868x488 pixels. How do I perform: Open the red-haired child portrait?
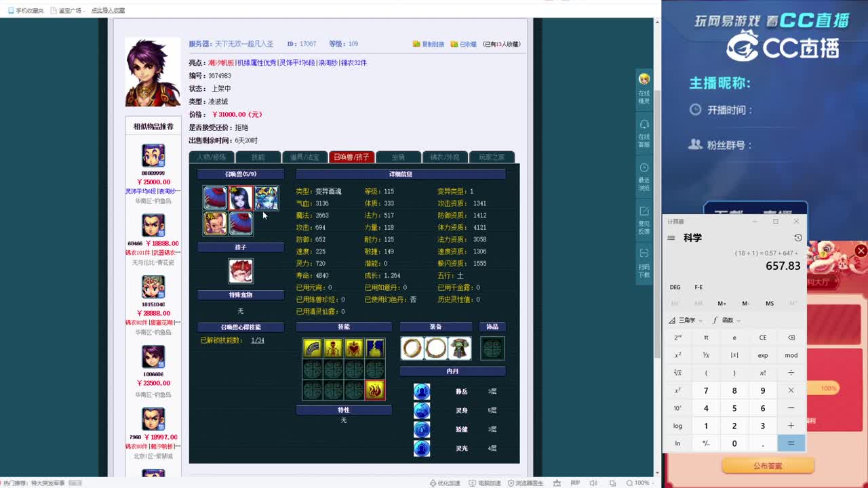[x=241, y=271]
